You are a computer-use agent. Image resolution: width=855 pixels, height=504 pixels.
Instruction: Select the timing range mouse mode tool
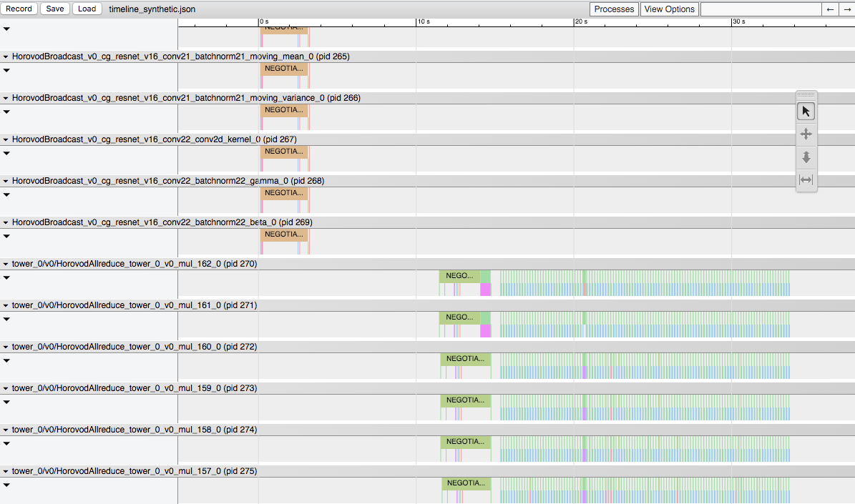(806, 180)
